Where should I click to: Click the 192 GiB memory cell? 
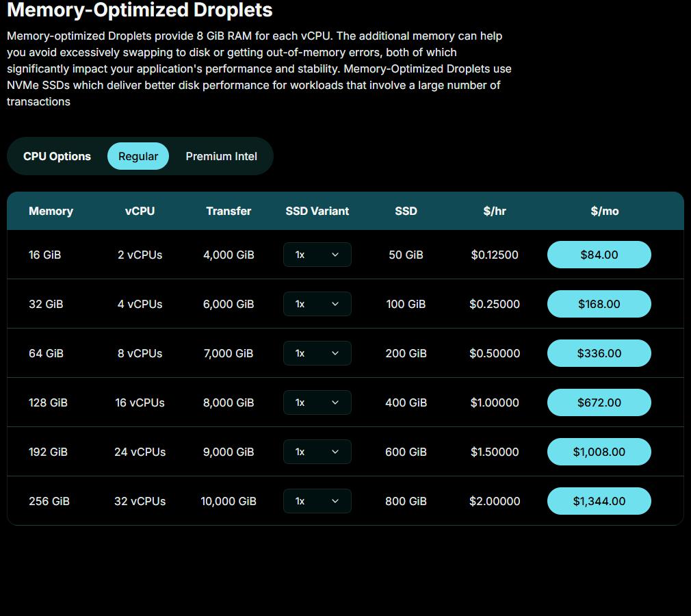(48, 452)
